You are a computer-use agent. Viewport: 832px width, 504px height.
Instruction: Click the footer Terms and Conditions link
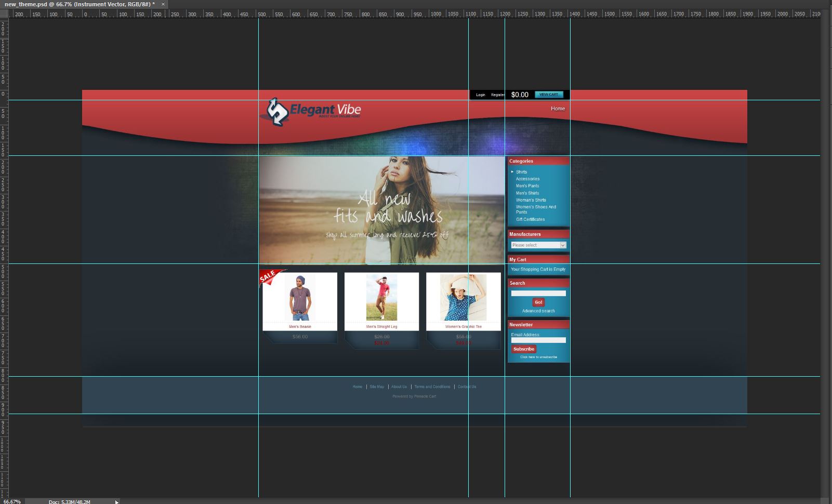tap(432, 387)
